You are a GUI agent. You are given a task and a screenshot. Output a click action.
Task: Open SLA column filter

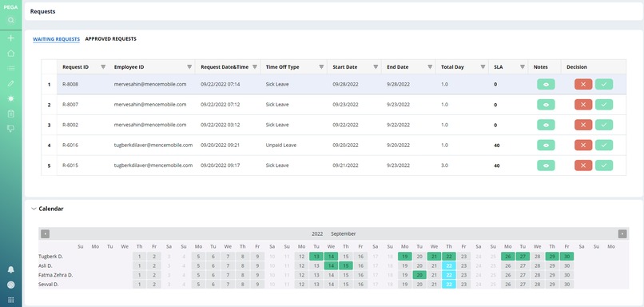point(522,67)
